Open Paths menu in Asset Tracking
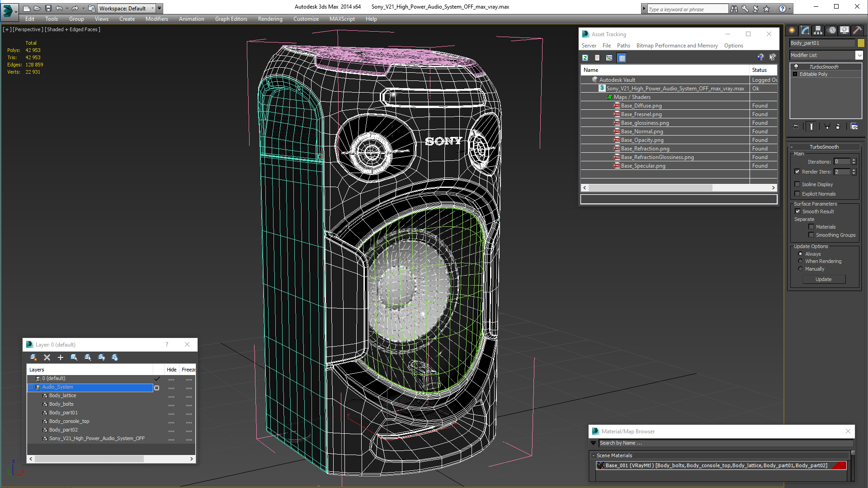 click(623, 46)
